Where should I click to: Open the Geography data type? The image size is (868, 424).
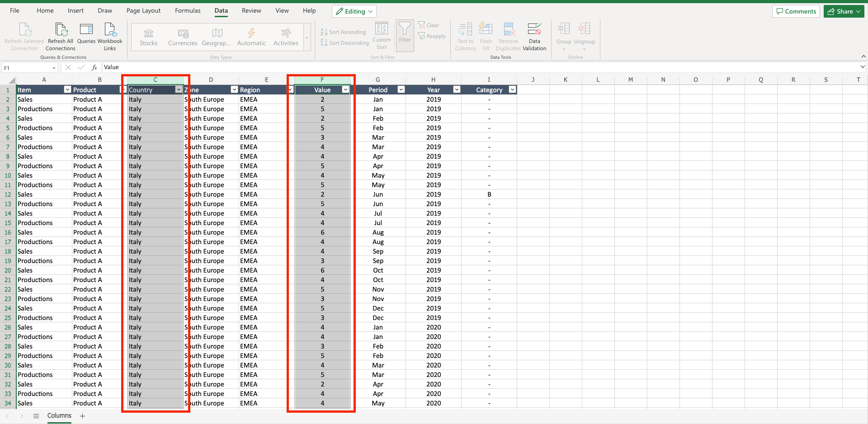pos(216,36)
